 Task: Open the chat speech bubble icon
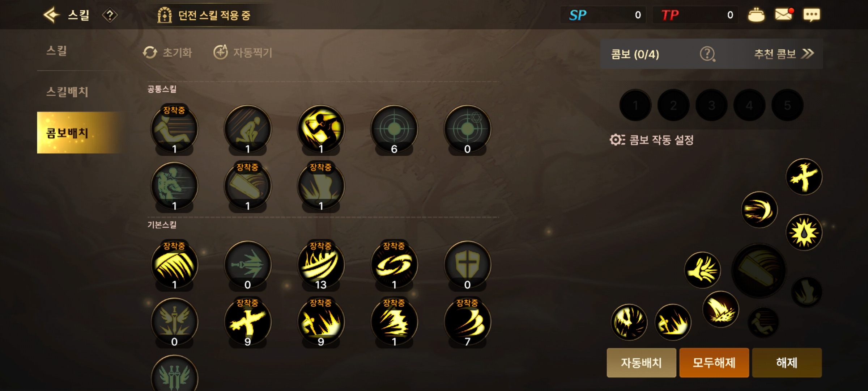coord(811,15)
